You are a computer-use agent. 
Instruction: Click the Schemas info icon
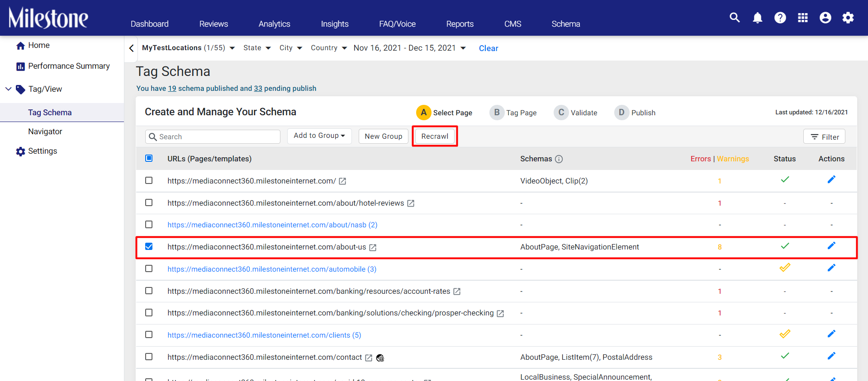(x=559, y=159)
